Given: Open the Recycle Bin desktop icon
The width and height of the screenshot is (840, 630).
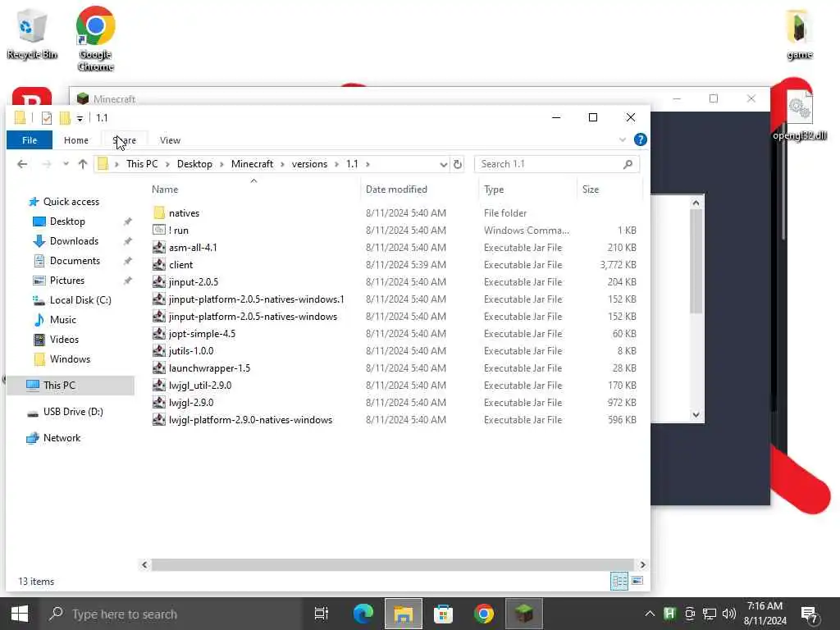Looking at the screenshot, I should (x=32, y=34).
